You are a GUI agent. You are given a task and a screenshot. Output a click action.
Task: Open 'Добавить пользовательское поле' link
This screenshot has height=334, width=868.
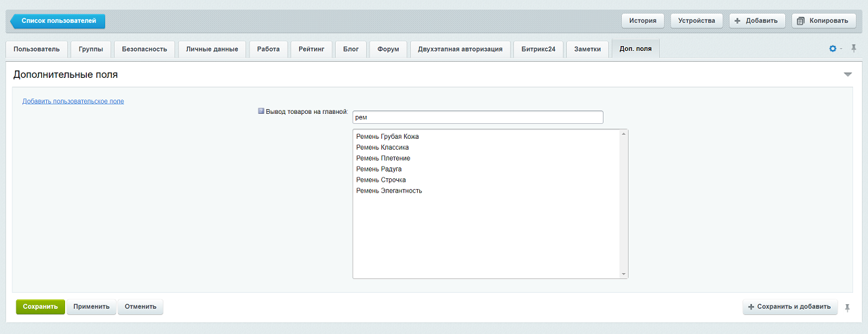pyautogui.click(x=73, y=101)
